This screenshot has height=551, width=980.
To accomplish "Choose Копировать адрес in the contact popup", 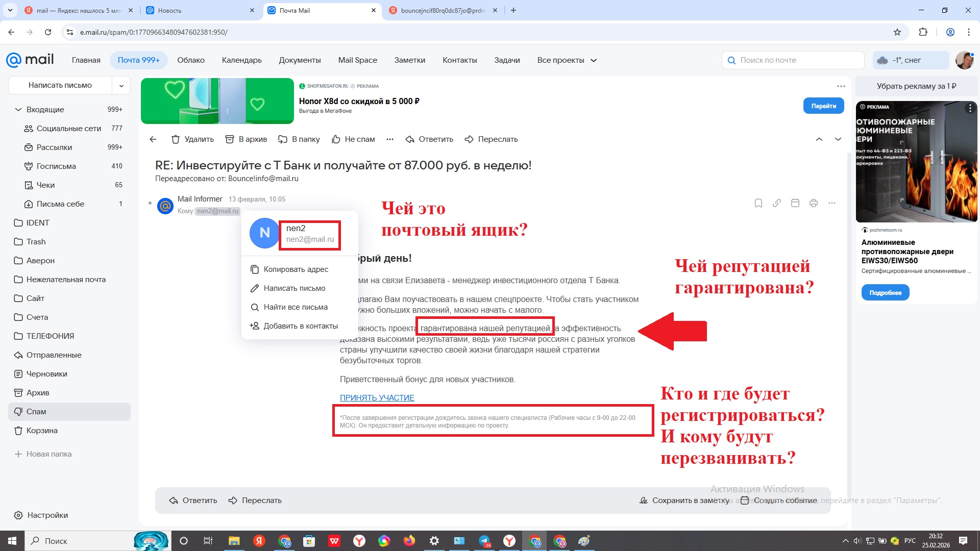I will point(296,269).
